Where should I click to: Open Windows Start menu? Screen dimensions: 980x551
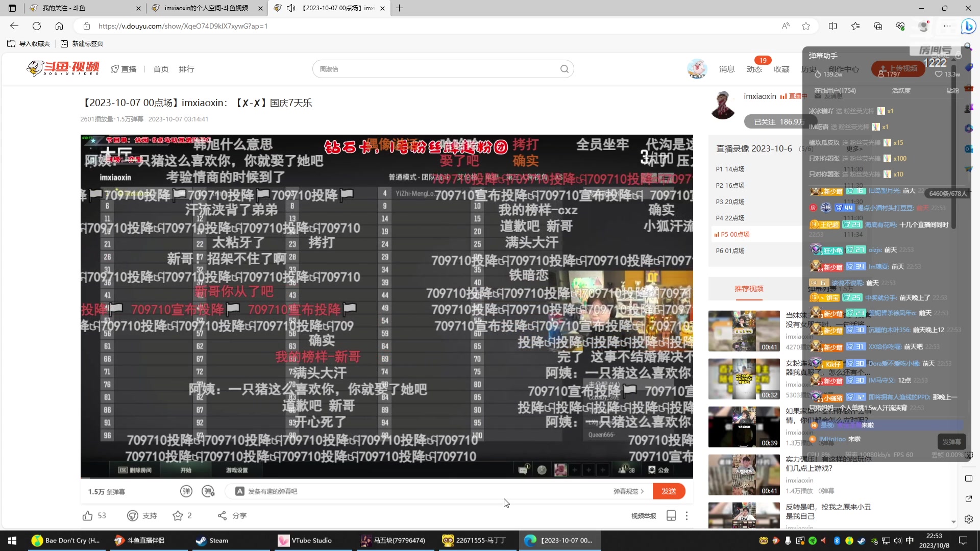[x=12, y=540]
